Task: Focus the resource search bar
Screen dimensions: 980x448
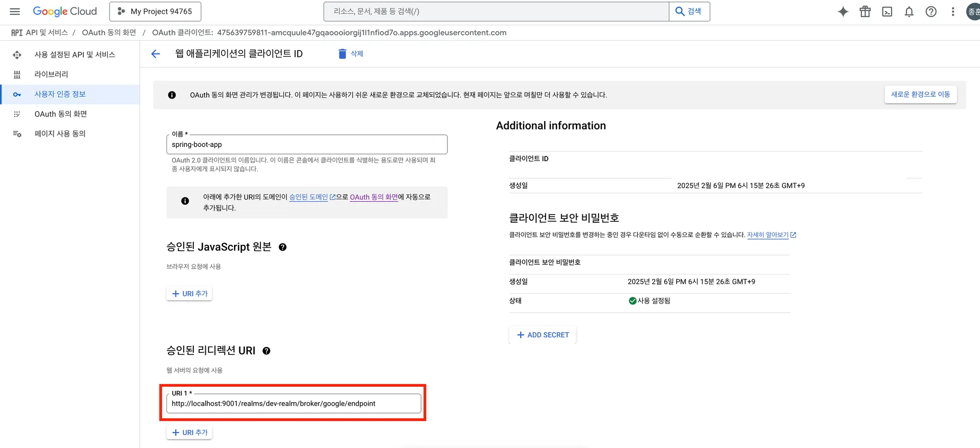Action: tap(496, 11)
